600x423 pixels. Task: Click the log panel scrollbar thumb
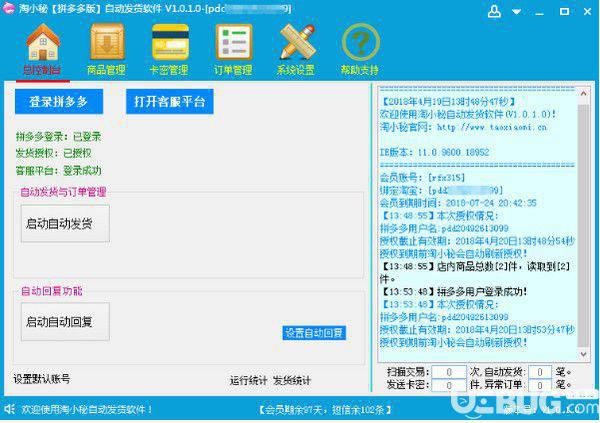584,226
